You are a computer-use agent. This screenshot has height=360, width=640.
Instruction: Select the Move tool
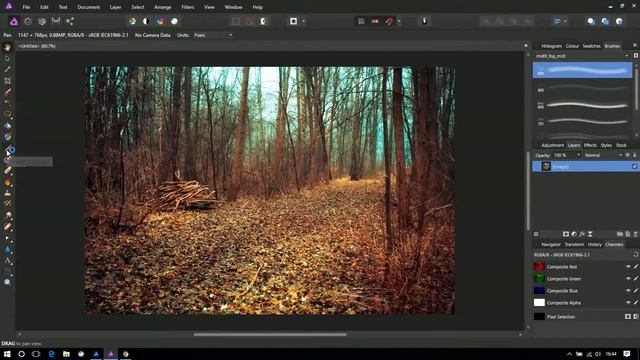coord(7,58)
